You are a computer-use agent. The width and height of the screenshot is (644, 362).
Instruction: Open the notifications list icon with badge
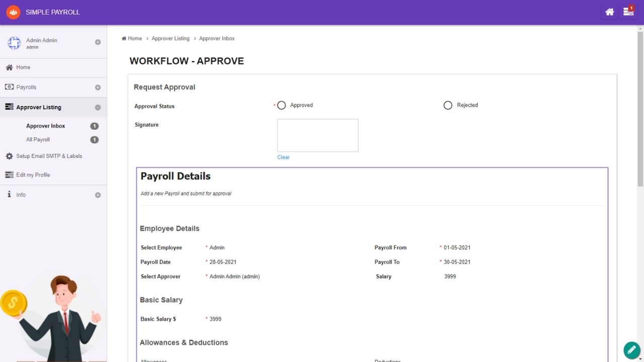[628, 12]
